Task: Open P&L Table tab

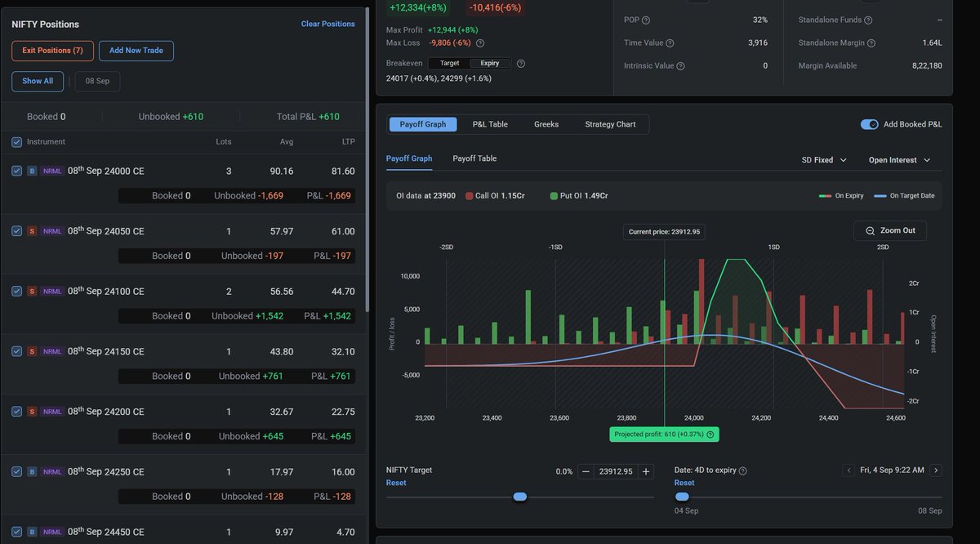Action: 490,124
